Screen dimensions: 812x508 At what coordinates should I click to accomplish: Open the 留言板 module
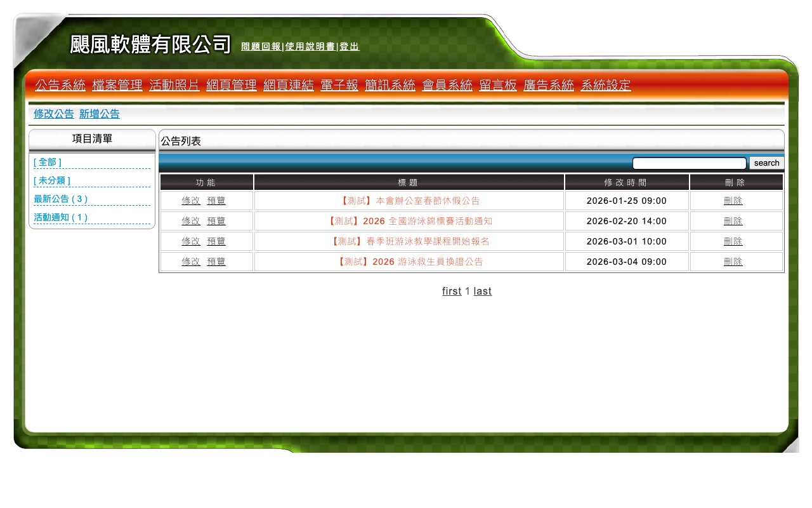[x=498, y=85]
